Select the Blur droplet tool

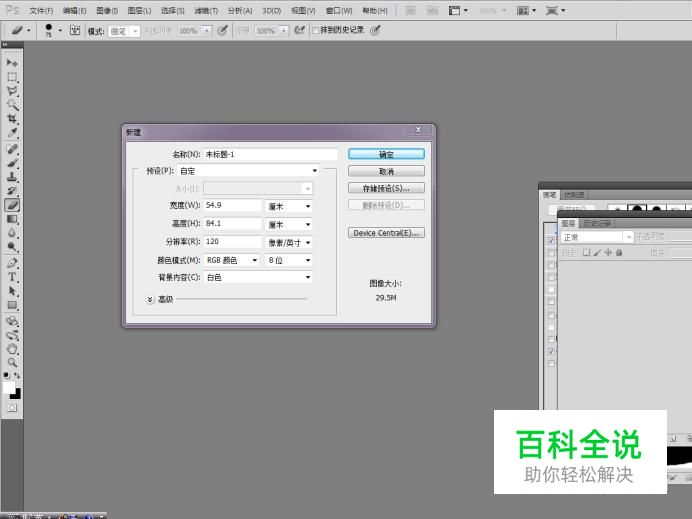point(12,233)
